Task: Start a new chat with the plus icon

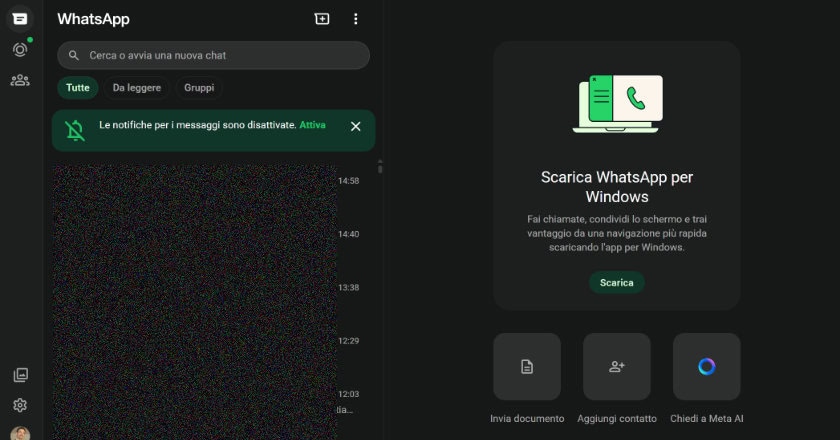Action: coord(322,19)
